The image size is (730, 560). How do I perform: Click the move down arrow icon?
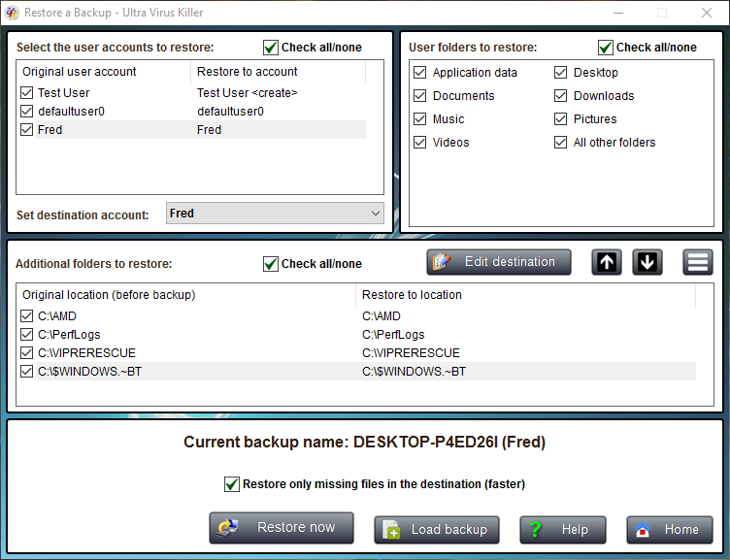point(647,262)
